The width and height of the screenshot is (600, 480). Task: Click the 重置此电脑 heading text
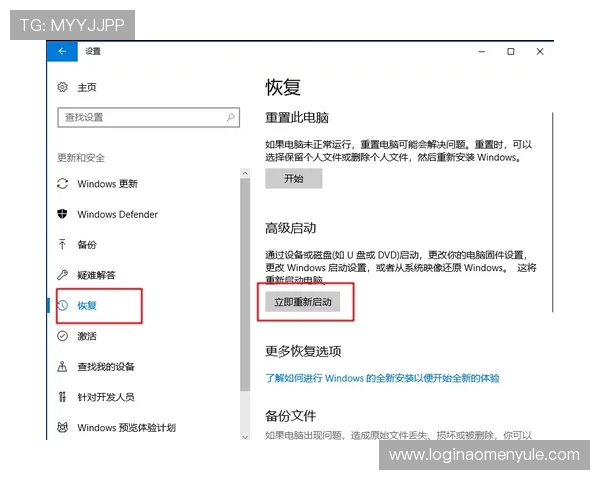(297, 118)
